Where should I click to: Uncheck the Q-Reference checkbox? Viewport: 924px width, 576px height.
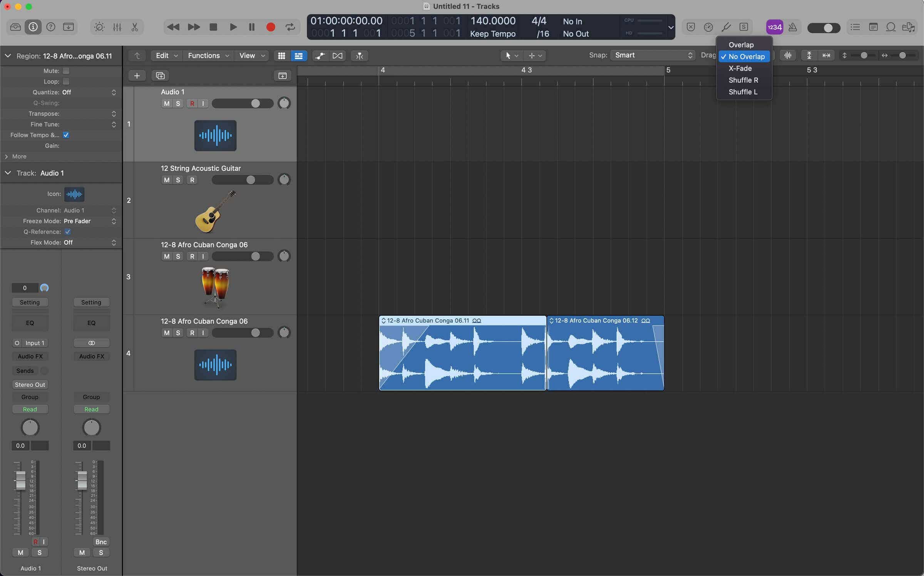tap(67, 232)
